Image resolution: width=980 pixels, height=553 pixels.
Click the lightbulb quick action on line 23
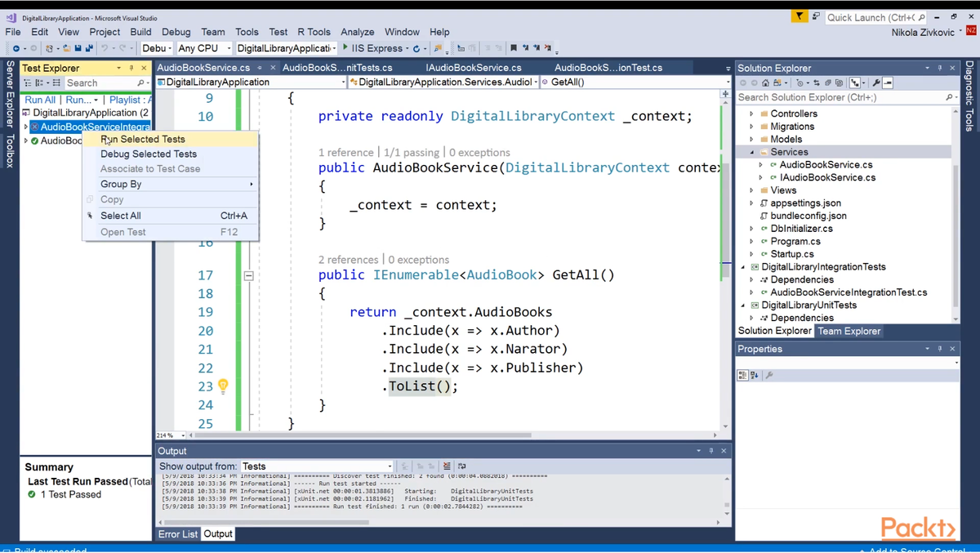222,386
